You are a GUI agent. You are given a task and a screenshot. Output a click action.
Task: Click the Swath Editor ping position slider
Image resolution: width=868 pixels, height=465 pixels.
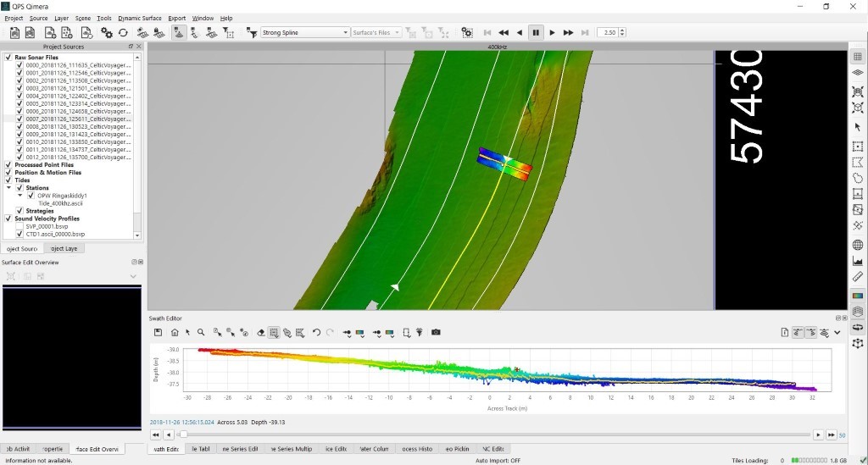[184, 435]
